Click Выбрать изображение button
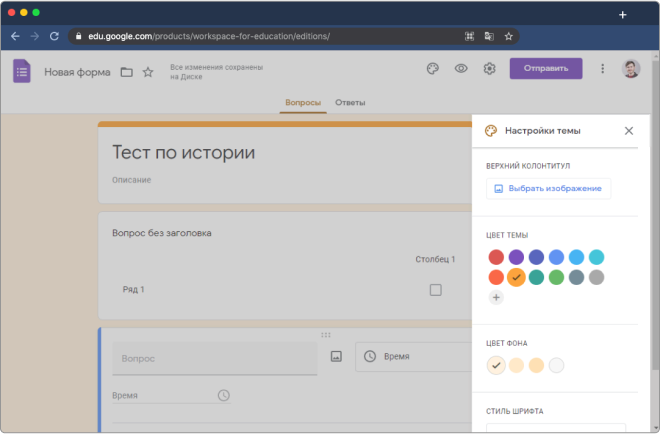This screenshot has width=660, height=434. (x=548, y=189)
